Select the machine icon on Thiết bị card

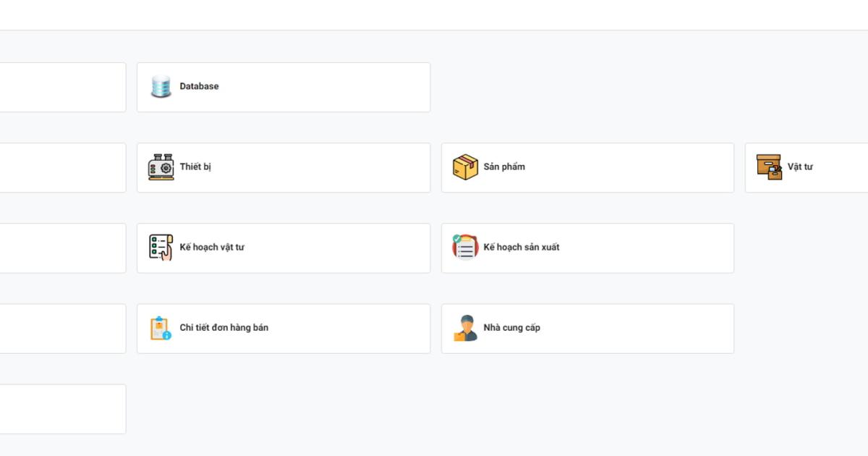click(160, 167)
